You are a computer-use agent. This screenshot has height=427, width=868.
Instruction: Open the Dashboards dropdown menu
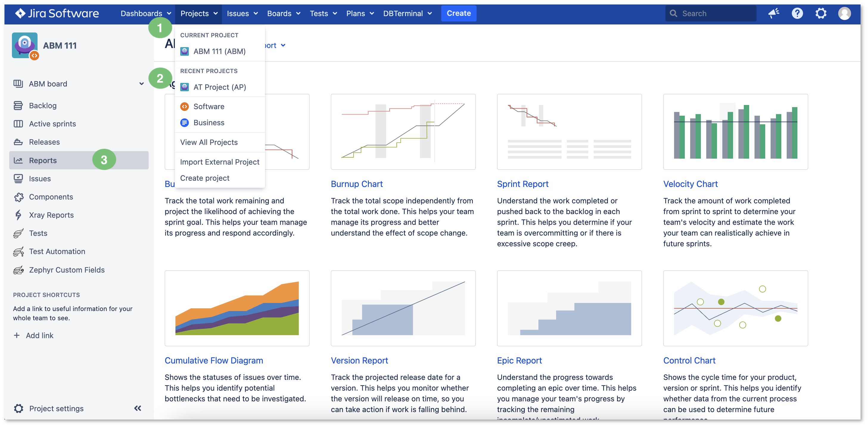click(146, 13)
